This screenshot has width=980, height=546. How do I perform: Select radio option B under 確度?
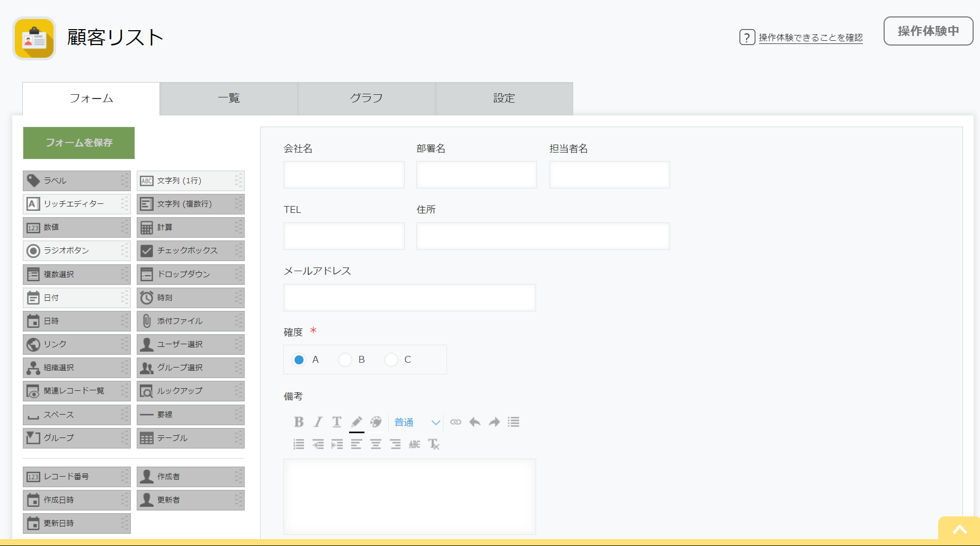click(345, 360)
